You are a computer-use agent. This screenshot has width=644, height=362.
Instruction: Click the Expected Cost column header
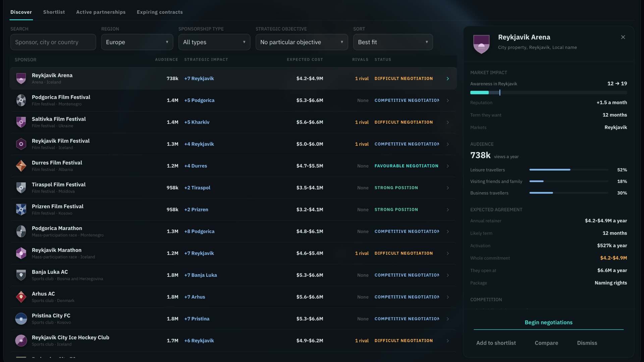click(x=305, y=60)
